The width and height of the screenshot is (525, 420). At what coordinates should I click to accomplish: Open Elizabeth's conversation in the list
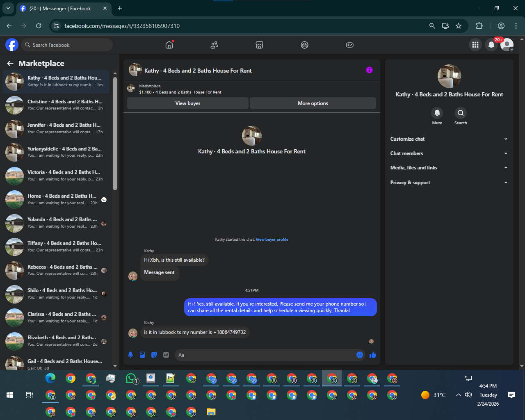56,341
